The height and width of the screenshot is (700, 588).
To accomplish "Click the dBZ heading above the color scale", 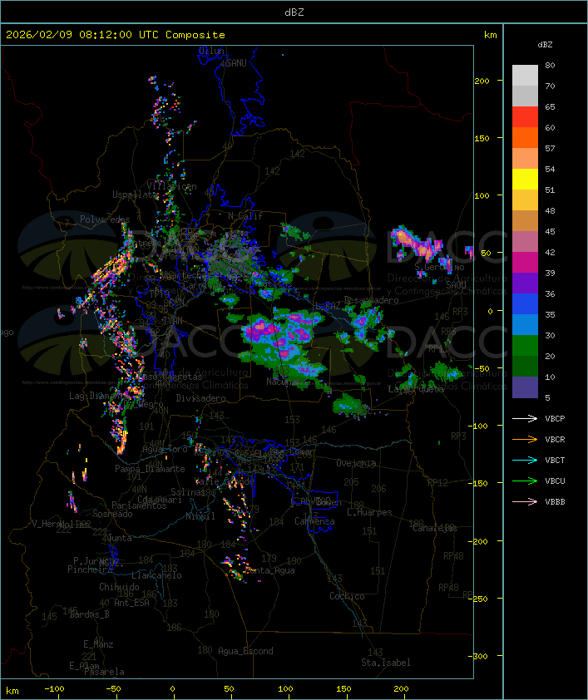I will [545, 45].
